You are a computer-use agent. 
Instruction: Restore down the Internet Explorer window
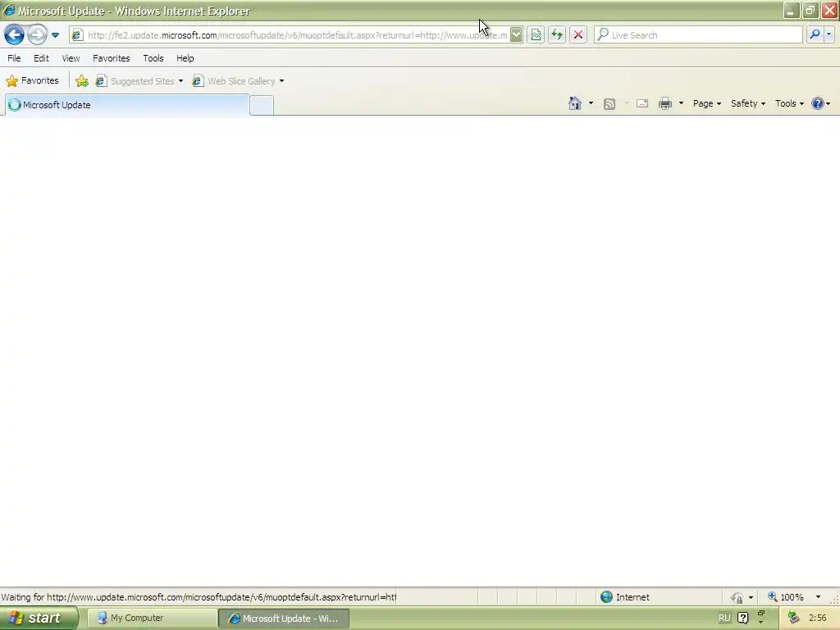click(x=810, y=10)
